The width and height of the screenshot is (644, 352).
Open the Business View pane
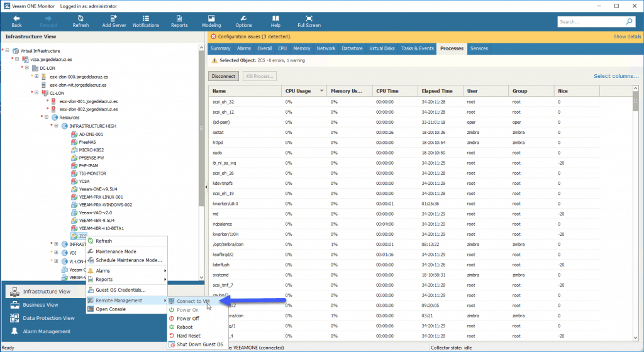pyautogui.click(x=40, y=305)
